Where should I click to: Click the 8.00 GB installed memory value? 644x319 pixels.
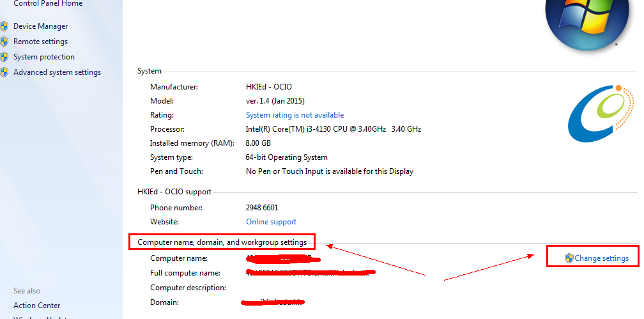coord(258,143)
